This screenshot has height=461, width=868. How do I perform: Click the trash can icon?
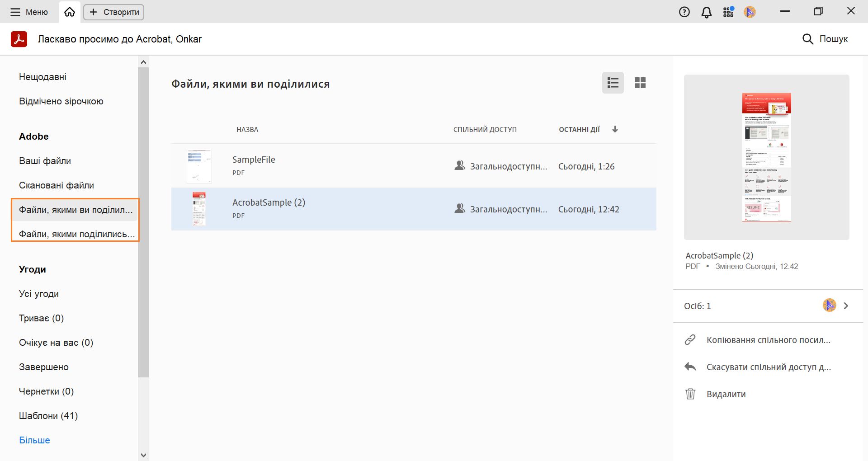click(x=690, y=394)
